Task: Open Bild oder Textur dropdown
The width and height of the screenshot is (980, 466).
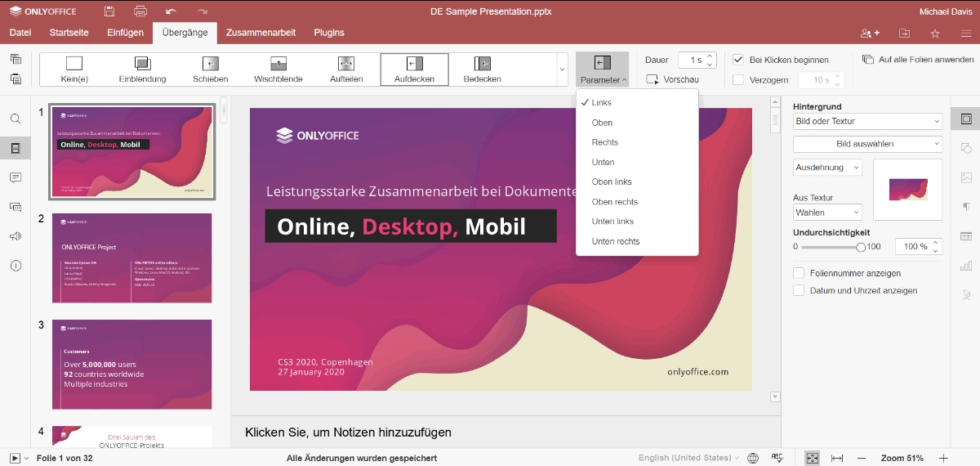Action: click(867, 121)
